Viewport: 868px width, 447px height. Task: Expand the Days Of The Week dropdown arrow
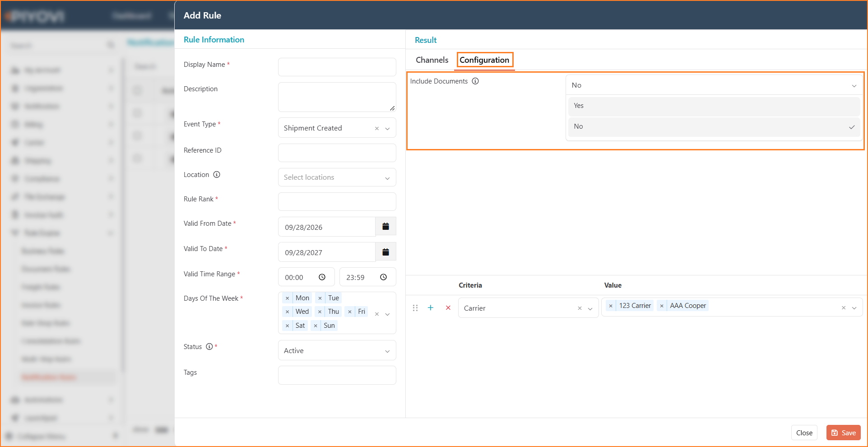coord(387,314)
